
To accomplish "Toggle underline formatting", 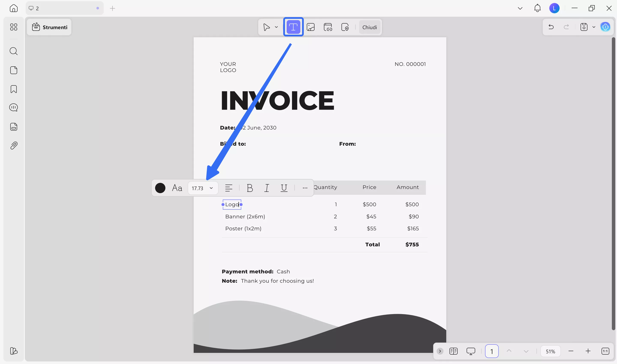I will tap(284, 188).
